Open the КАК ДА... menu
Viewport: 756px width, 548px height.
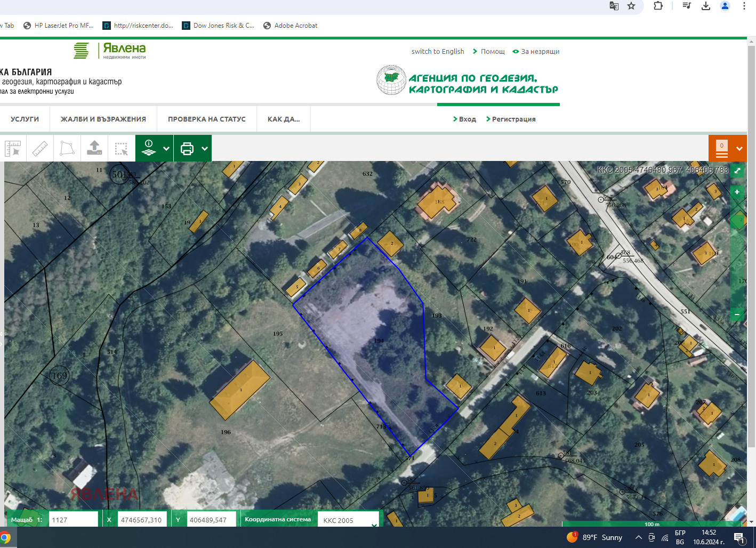click(x=283, y=119)
